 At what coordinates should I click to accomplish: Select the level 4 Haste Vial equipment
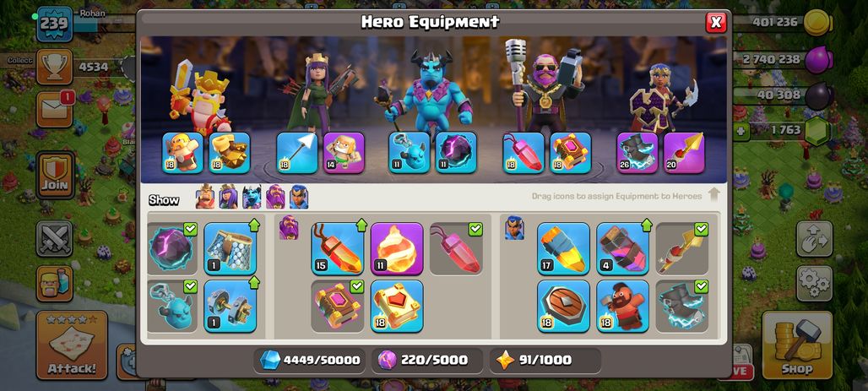tap(622, 248)
